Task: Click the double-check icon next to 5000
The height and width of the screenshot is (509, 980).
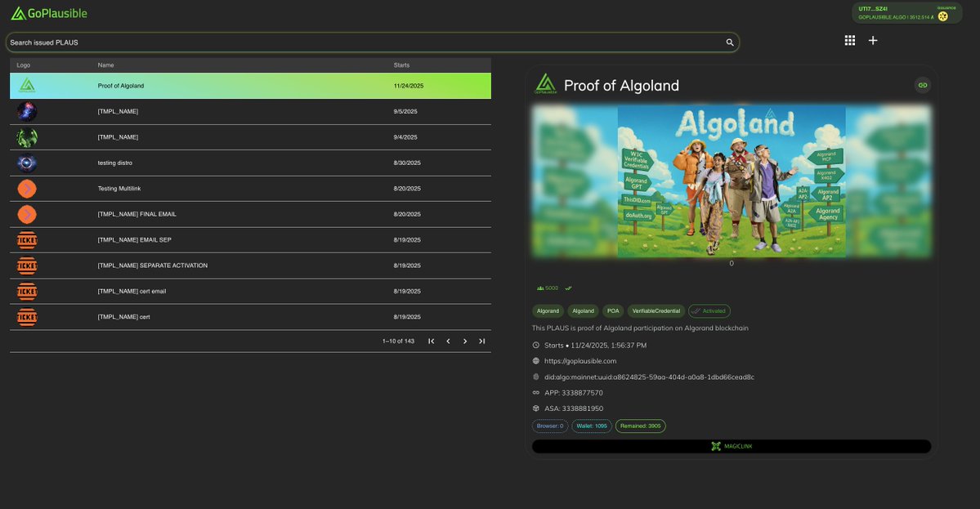Action: pyautogui.click(x=568, y=288)
